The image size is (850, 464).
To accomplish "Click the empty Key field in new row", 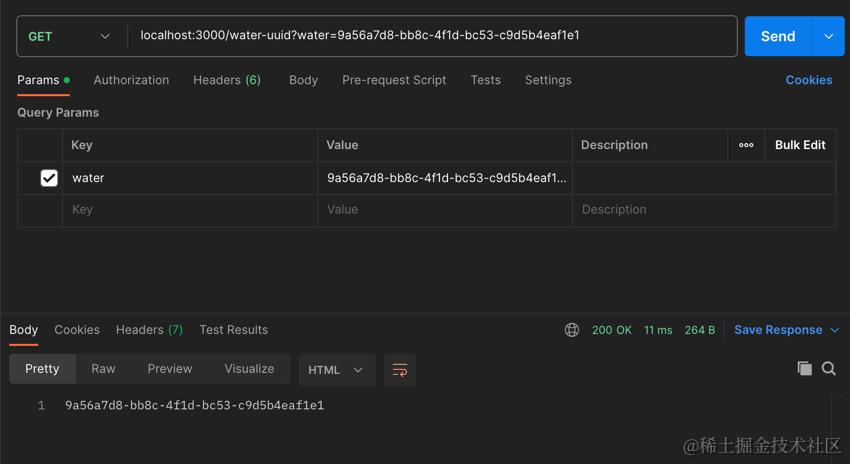I will pyautogui.click(x=188, y=210).
